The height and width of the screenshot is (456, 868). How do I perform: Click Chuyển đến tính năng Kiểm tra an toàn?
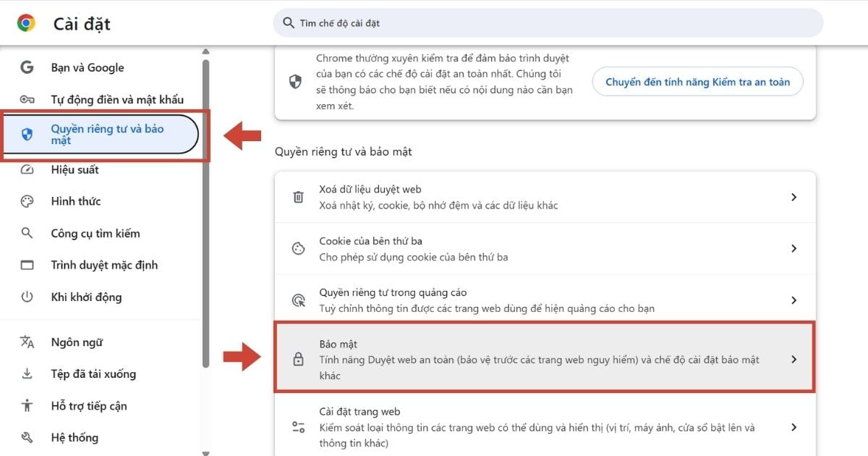point(697,82)
